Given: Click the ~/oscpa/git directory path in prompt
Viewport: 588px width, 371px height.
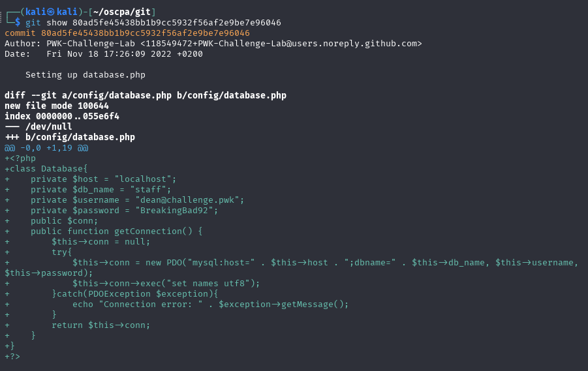Looking at the screenshot, I should coord(122,12).
